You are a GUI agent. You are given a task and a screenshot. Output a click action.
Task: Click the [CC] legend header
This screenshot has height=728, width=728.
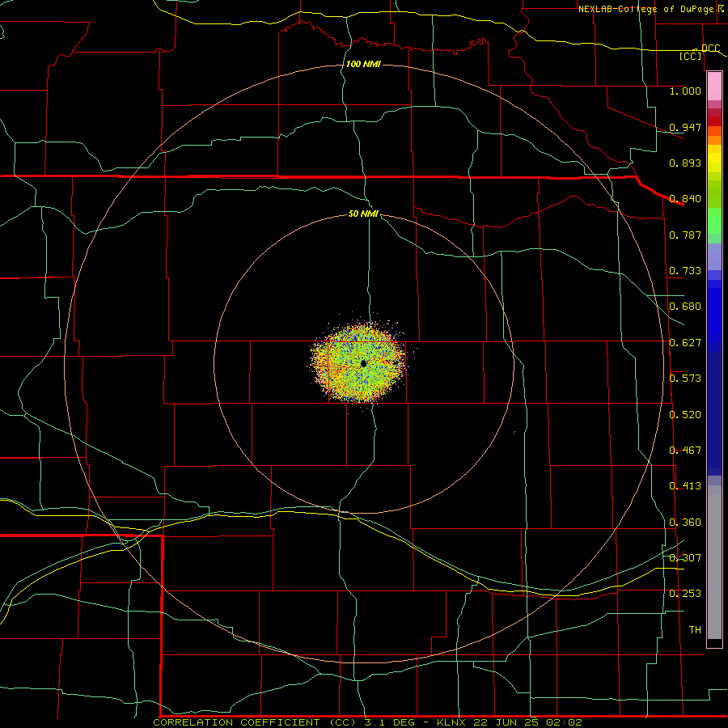[691, 56]
